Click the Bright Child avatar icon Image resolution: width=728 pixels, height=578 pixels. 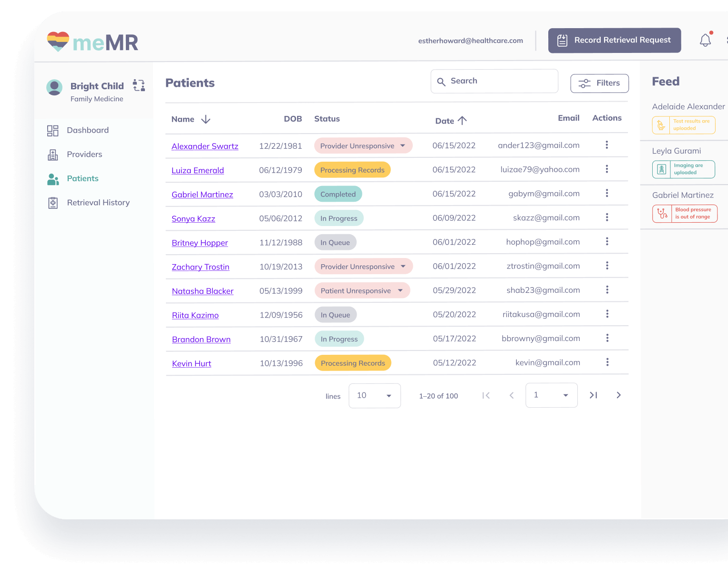coord(54,88)
